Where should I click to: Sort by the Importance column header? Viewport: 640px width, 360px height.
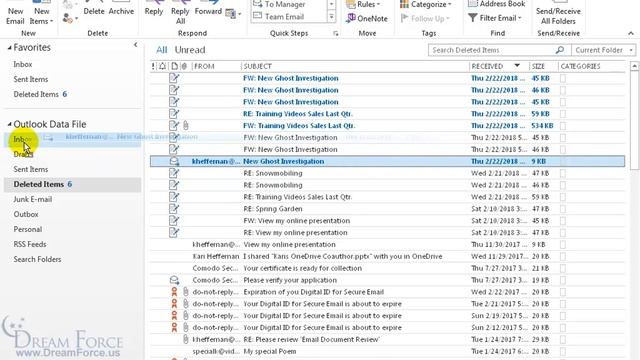153,66
